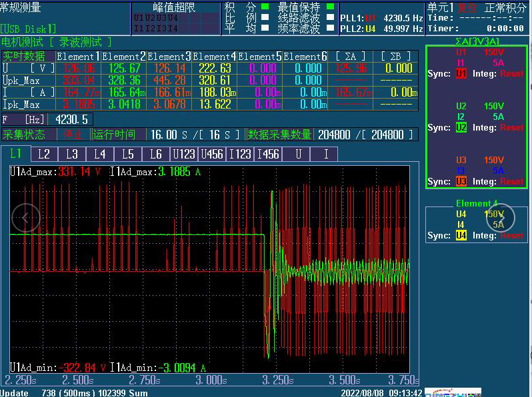Click the peak over-limit U1 indicator

[139, 19]
